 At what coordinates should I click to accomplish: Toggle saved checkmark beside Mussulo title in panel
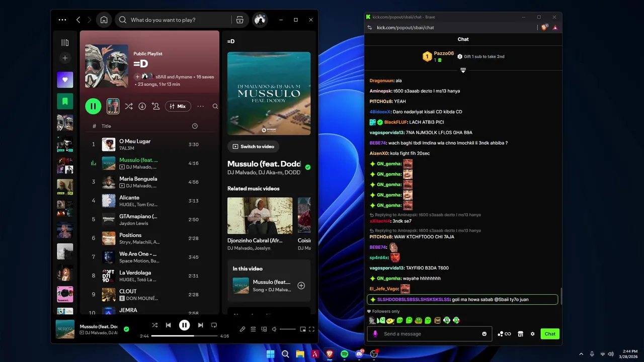(308, 167)
